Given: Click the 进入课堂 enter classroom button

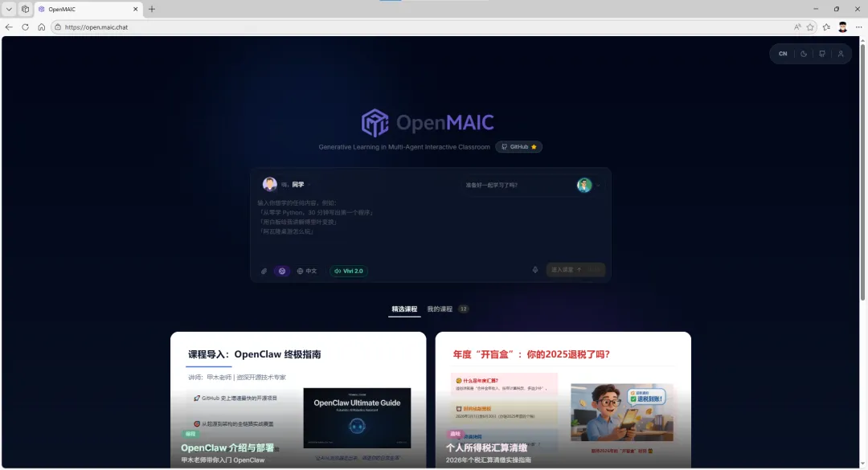Looking at the screenshot, I should [575, 270].
